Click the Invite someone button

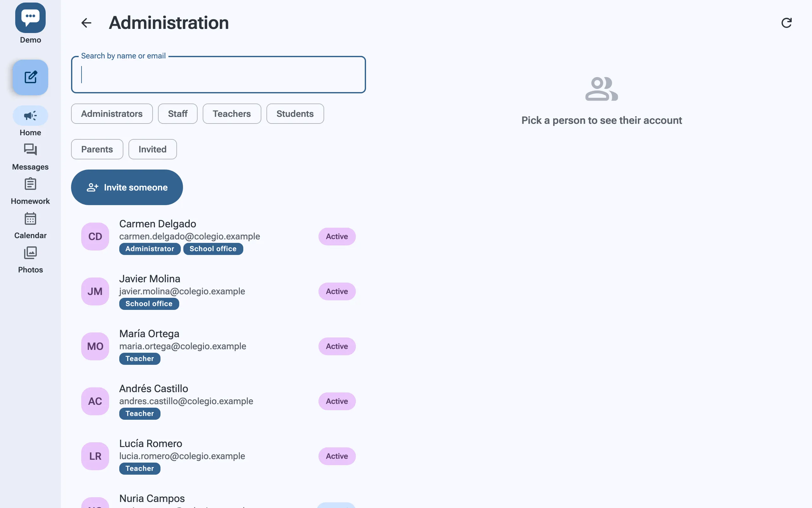[127, 187]
